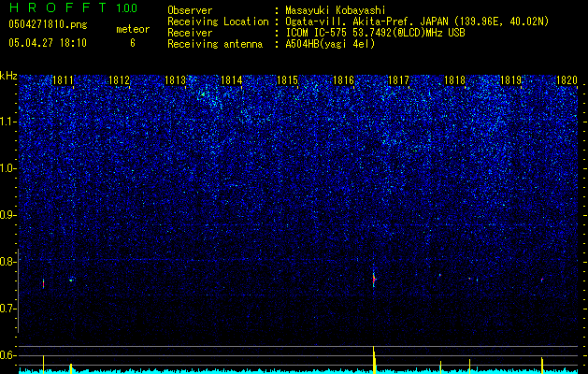Click the yellow power spike before 1811
588x374 pixels.
pyautogui.click(x=44, y=364)
